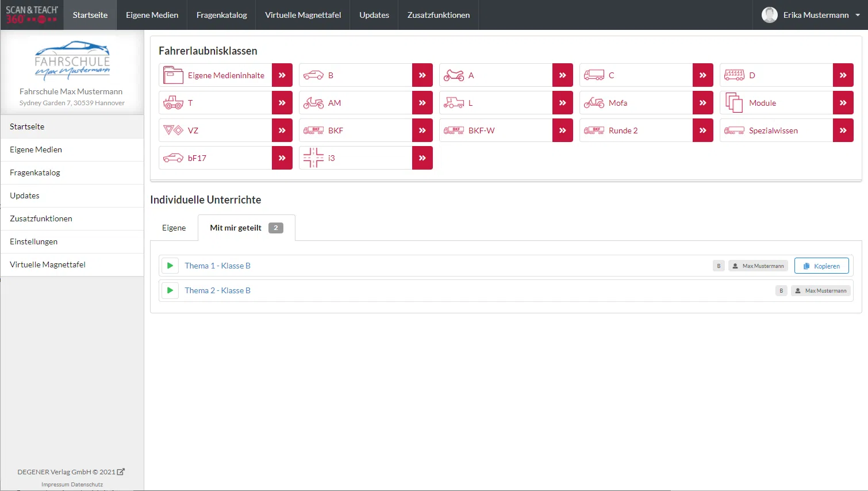Image resolution: width=868 pixels, height=491 pixels.
Task: Click the motorcycle icon for class A
Action: (x=454, y=75)
